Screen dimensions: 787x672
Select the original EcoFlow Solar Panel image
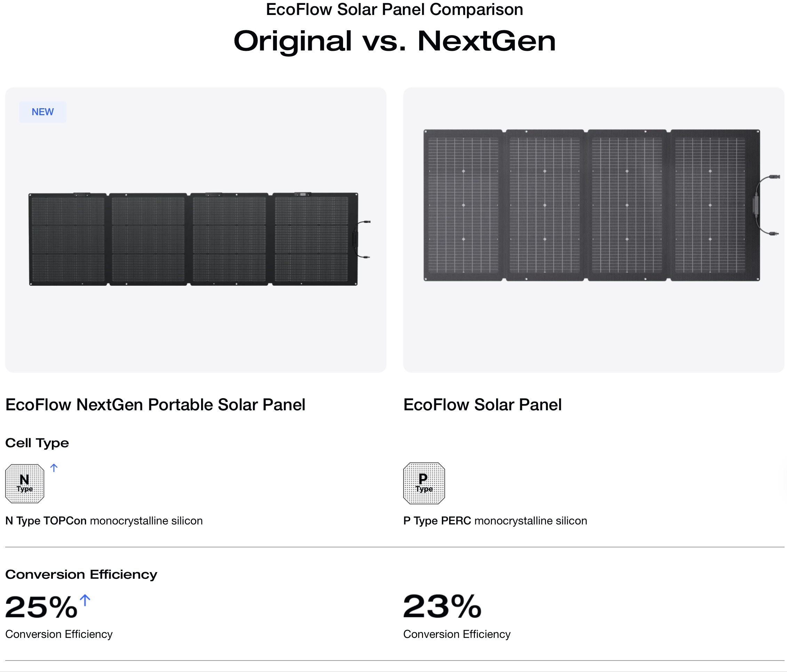[592, 205]
